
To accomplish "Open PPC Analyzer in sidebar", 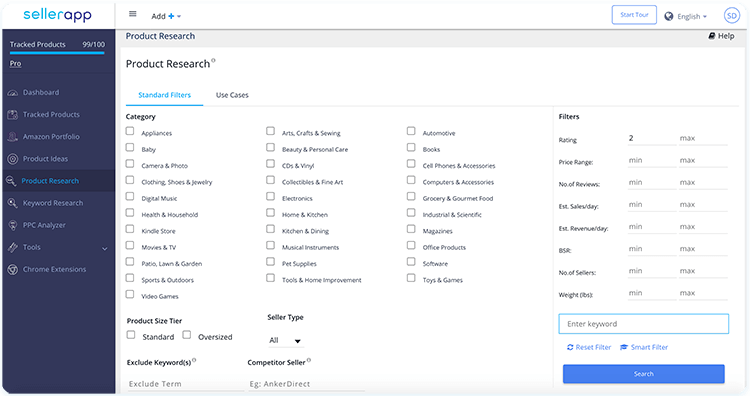I will tap(44, 225).
